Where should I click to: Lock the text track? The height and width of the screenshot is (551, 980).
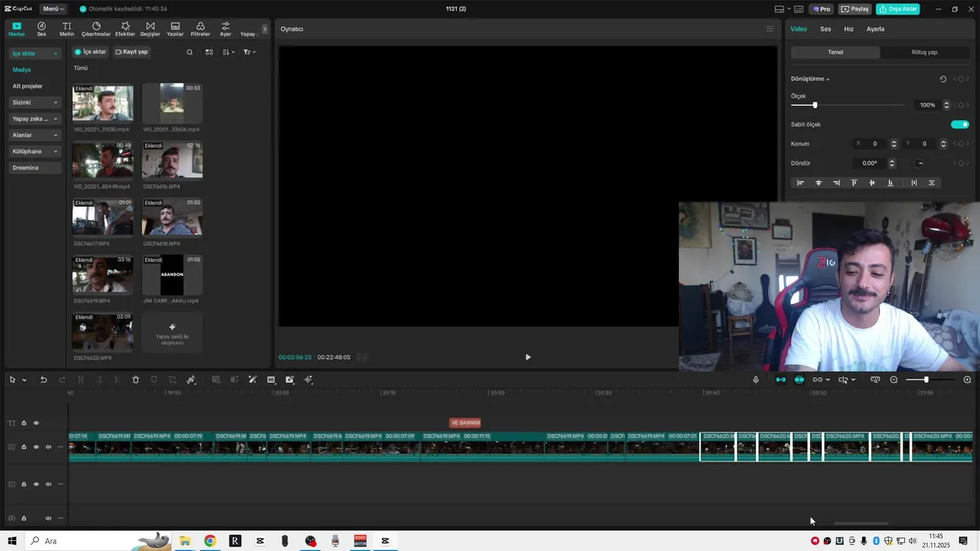(24, 422)
